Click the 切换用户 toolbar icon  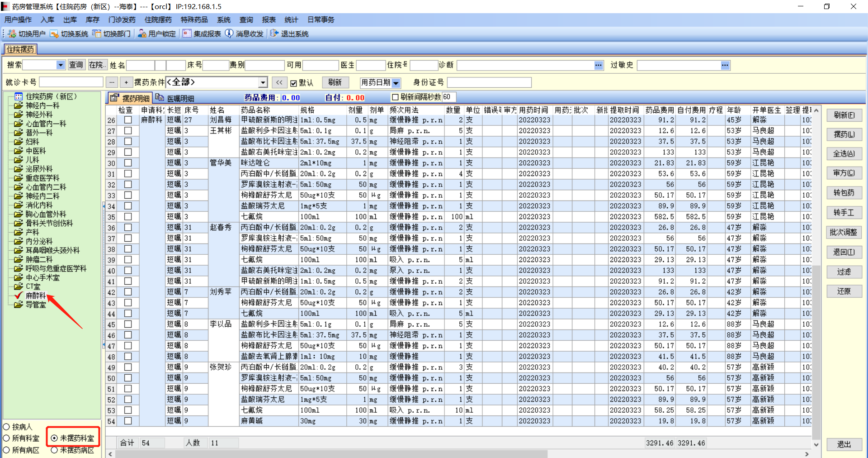[12, 34]
